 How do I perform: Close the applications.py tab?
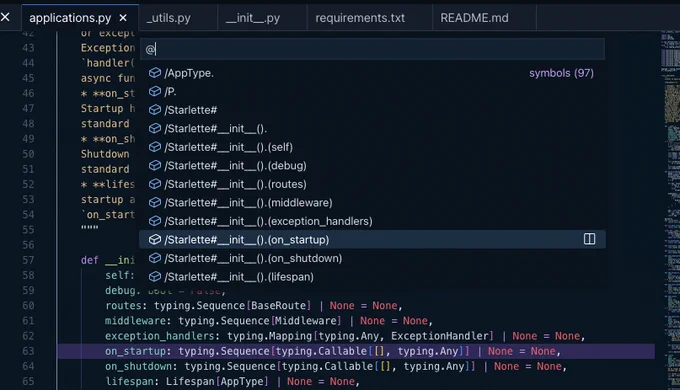123,18
